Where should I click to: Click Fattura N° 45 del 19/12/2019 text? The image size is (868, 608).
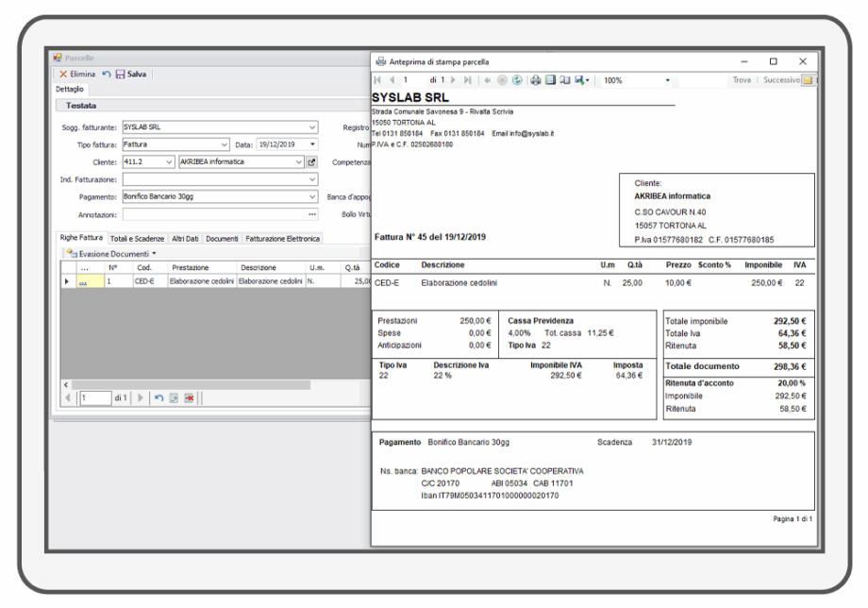click(430, 237)
